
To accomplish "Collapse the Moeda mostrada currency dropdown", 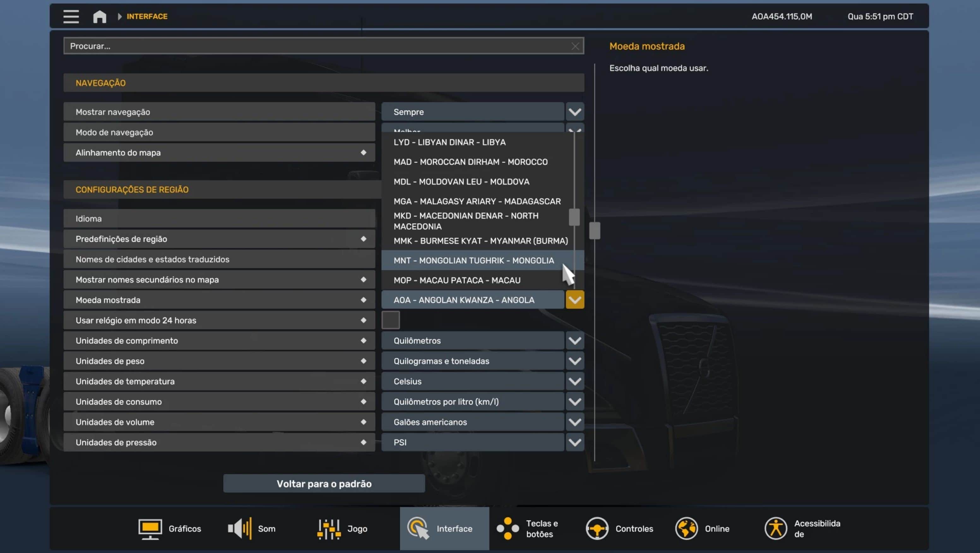I will [574, 300].
